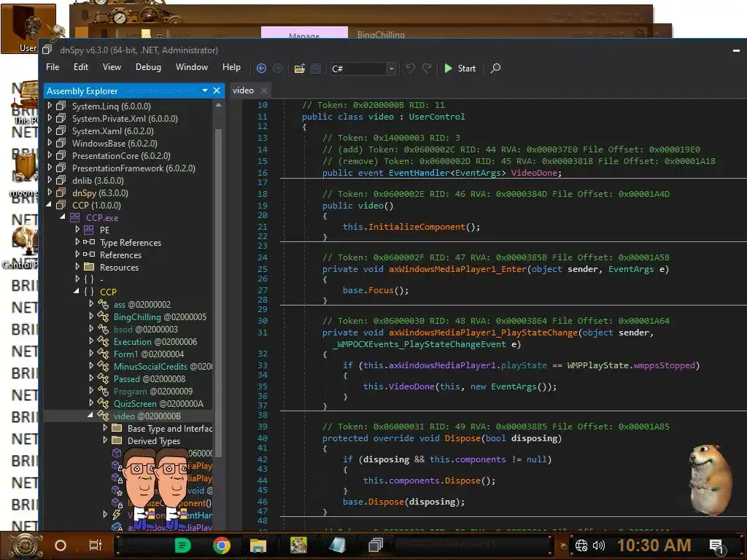The height and width of the screenshot is (560, 747).
Task: Click the Form1 class icon
Action: 103,354
